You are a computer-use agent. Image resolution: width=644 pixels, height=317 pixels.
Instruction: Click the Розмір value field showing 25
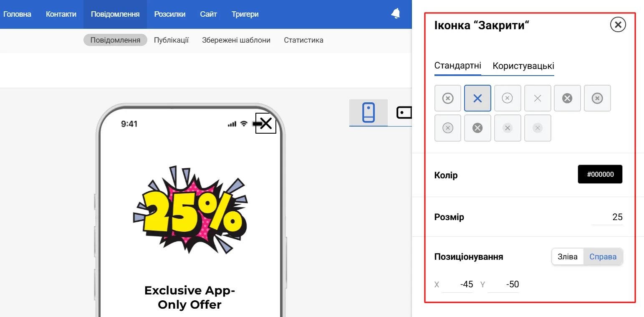pyautogui.click(x=607, y=217)
